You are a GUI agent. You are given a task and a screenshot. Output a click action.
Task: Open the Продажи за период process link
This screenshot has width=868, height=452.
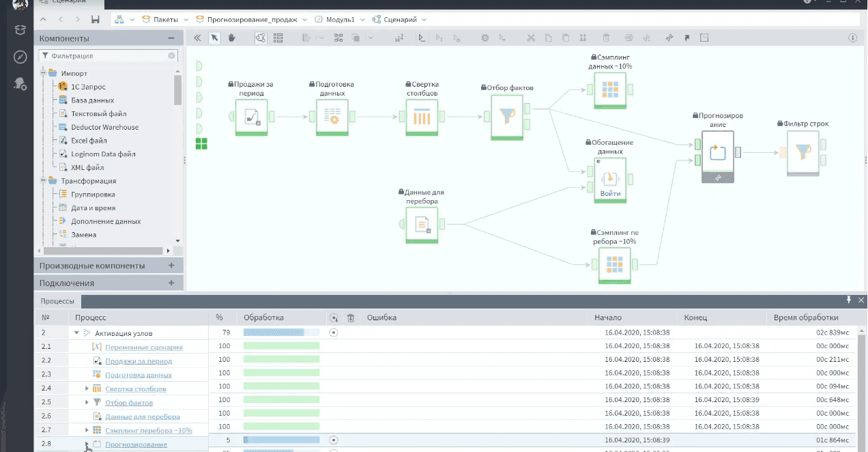click(139, 361)
